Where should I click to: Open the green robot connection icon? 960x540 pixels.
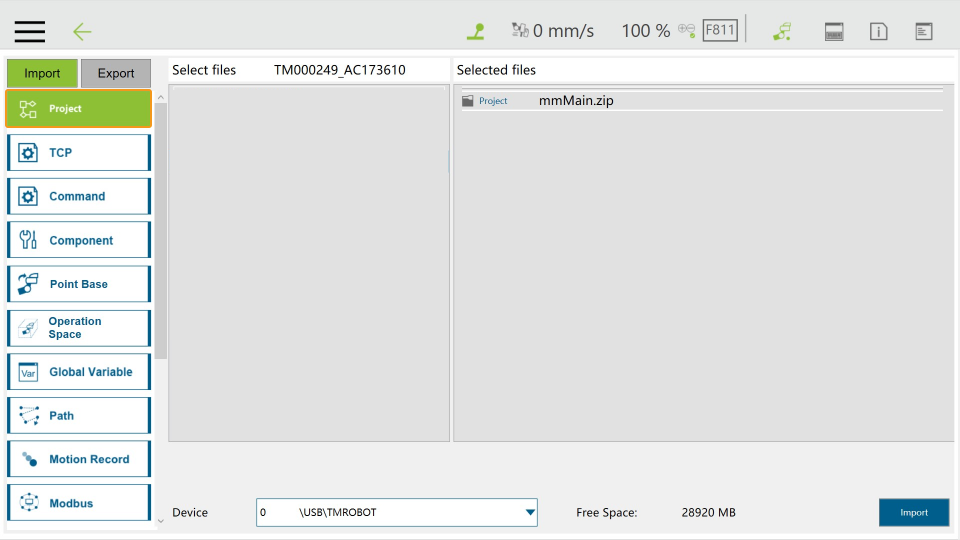coord(782,31)
